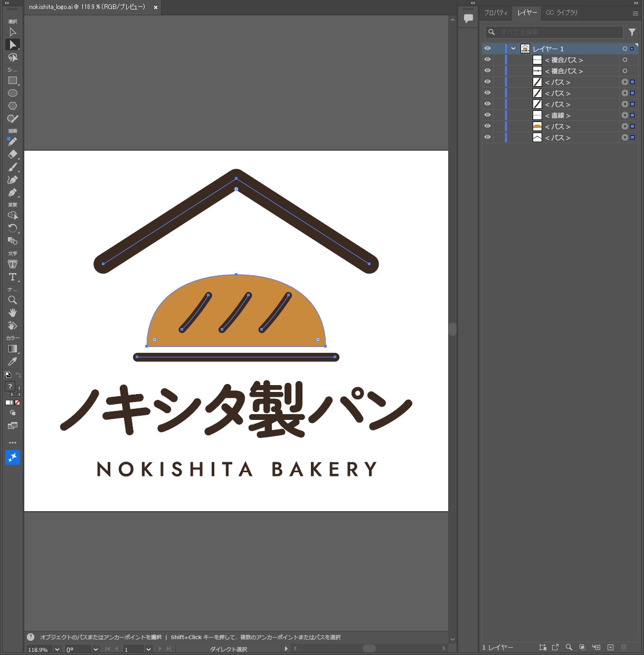The height and width of the screenshot is (655, 644).
Task: Select the Direct Selection tool
Action: click(13, 45)
